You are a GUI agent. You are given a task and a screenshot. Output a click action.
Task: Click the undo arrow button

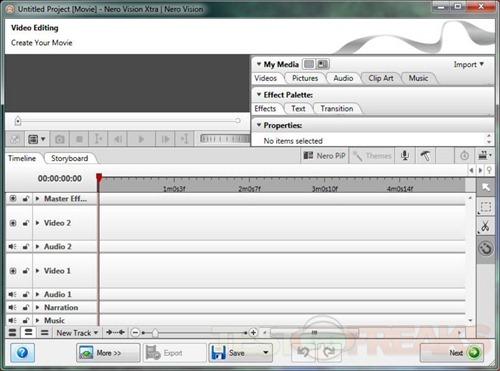click(303, 353)
